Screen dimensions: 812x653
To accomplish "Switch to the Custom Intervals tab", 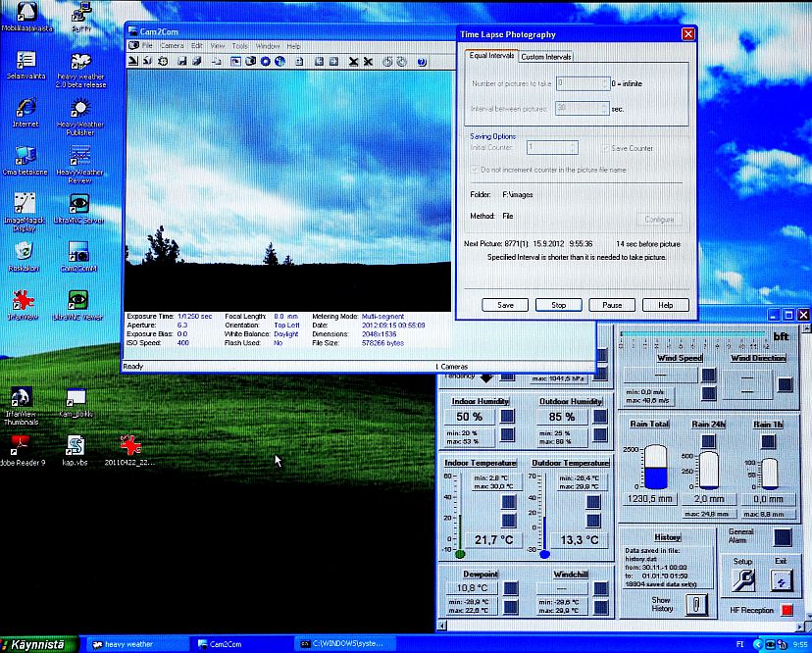I will [546, 57].
